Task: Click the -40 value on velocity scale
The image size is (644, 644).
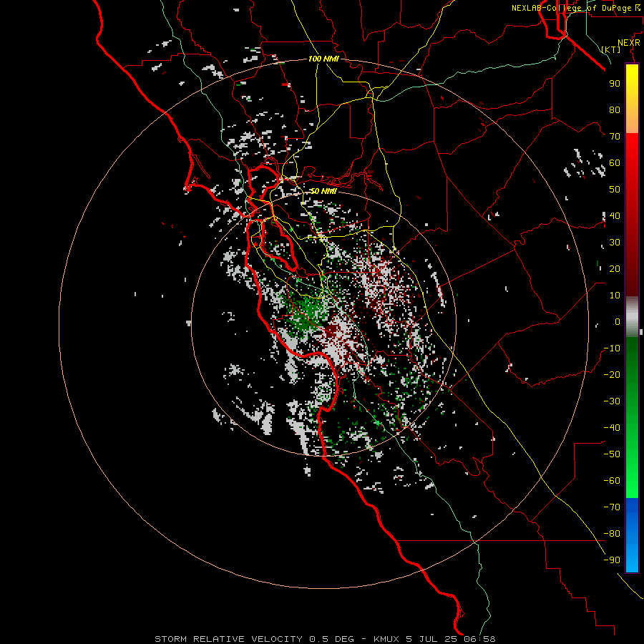Action: (612, 428)
